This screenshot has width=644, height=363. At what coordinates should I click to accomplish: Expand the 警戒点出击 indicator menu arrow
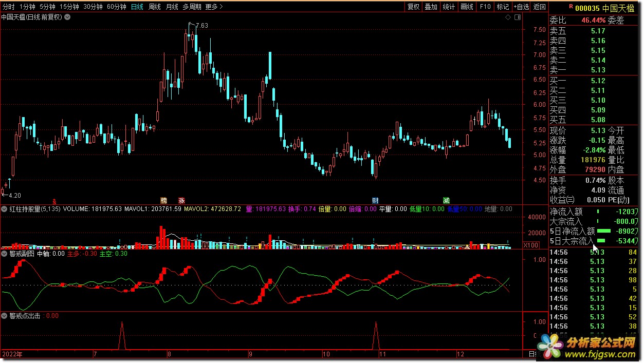pos(4,316)
